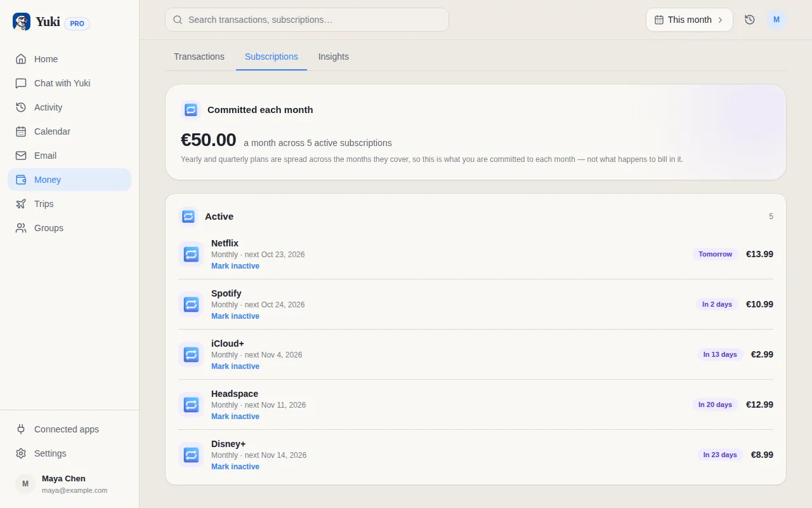Click the PRO badge next to Yuki
This screenshot has height=508, width=812.
point(77,23)
